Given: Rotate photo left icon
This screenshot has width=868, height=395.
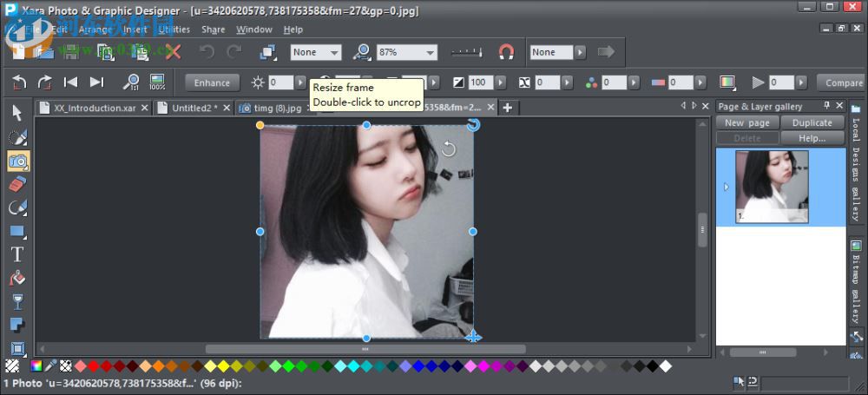Looking at the screenshot, I should 19,82.
